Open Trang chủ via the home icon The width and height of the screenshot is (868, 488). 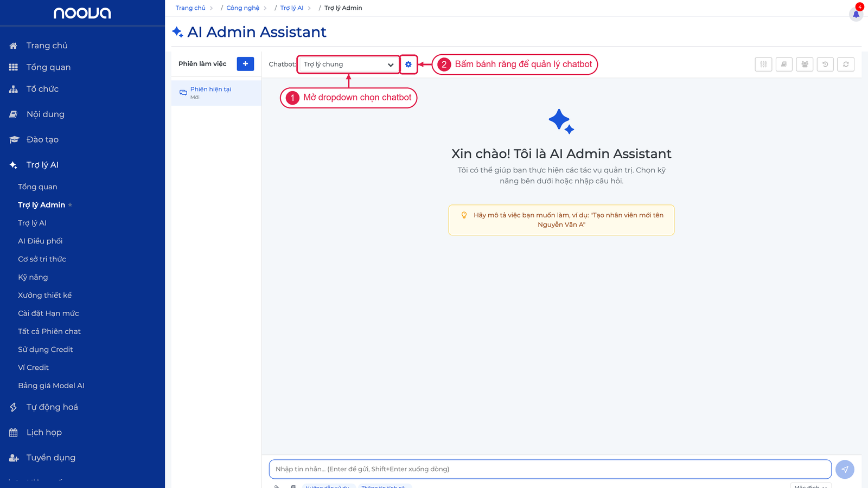click(13, 46)
